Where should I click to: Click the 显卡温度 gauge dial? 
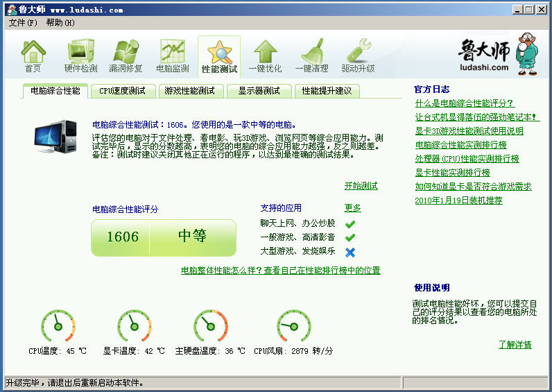click(x=134, y=326)
